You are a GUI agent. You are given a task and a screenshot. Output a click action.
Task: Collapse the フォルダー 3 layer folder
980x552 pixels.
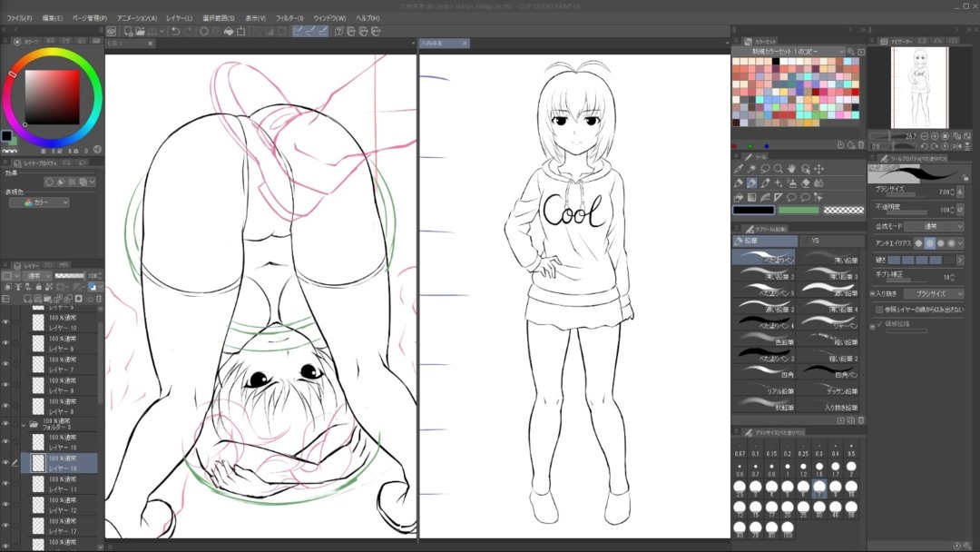pos(24,425)
